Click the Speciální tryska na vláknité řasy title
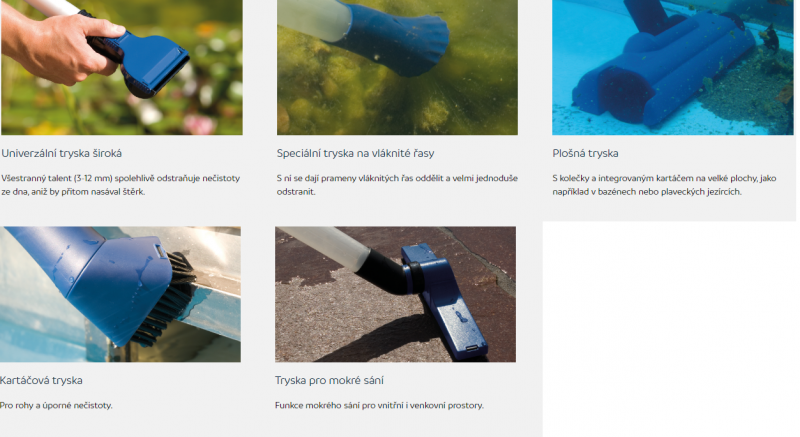 coord(356,153)
